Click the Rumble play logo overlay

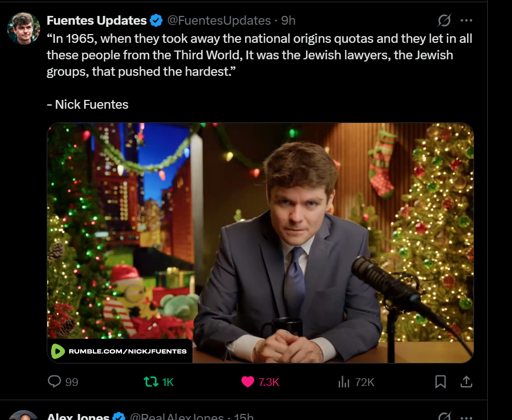[58, 351]
